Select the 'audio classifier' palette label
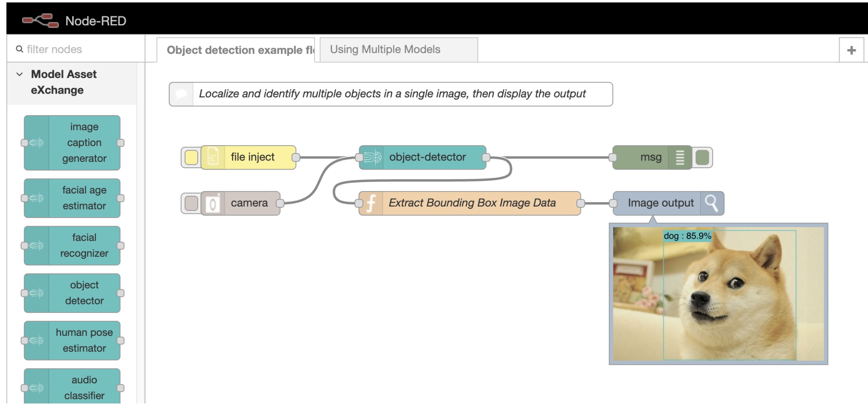 pos(84,388)
